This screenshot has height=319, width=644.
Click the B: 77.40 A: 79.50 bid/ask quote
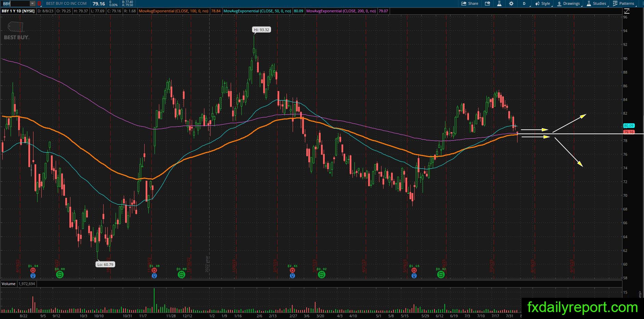(128, 3)
